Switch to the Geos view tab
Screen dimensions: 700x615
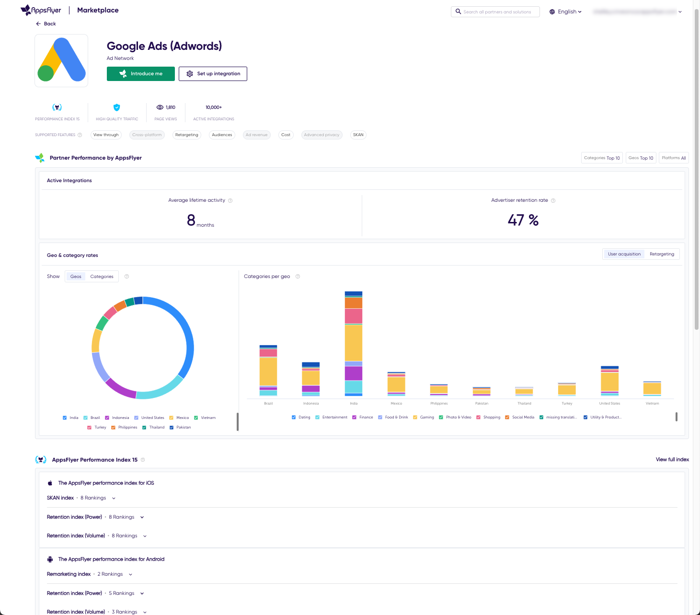pos(76,277)
